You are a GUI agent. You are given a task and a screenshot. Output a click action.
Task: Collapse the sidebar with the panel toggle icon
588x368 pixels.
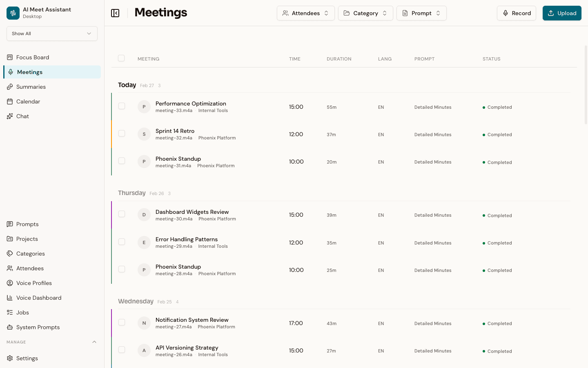point(115,13)
